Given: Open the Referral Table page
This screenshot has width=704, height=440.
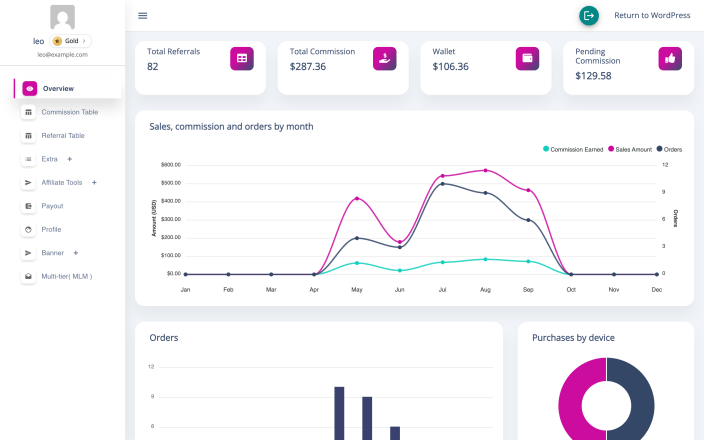Looking at the screenshot, I should tap(63, 136).
